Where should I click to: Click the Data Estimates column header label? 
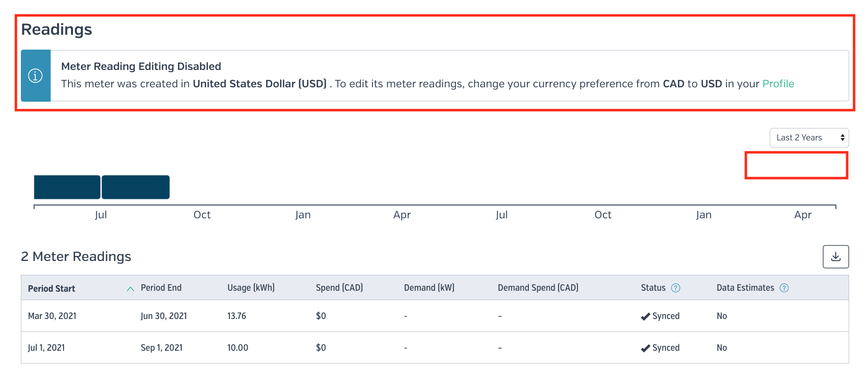(x=745, y=288)
